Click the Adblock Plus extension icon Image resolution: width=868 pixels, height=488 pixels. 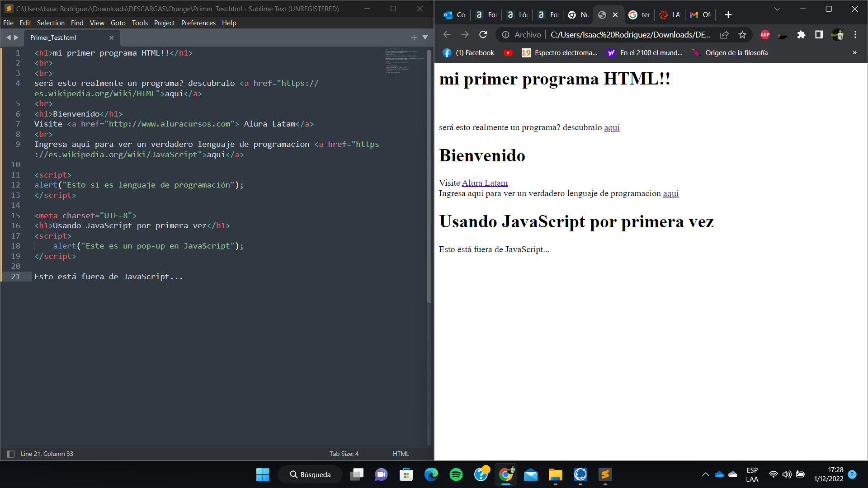[764, 34]
